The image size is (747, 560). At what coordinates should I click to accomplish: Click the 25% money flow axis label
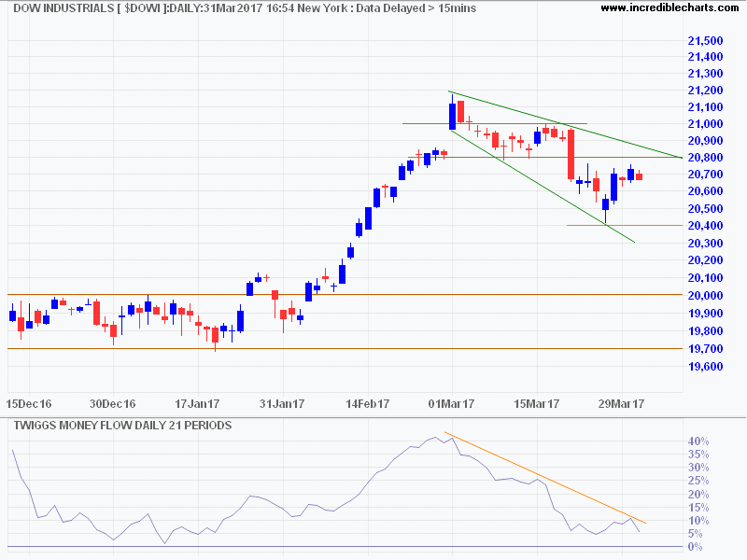point(698,481)
